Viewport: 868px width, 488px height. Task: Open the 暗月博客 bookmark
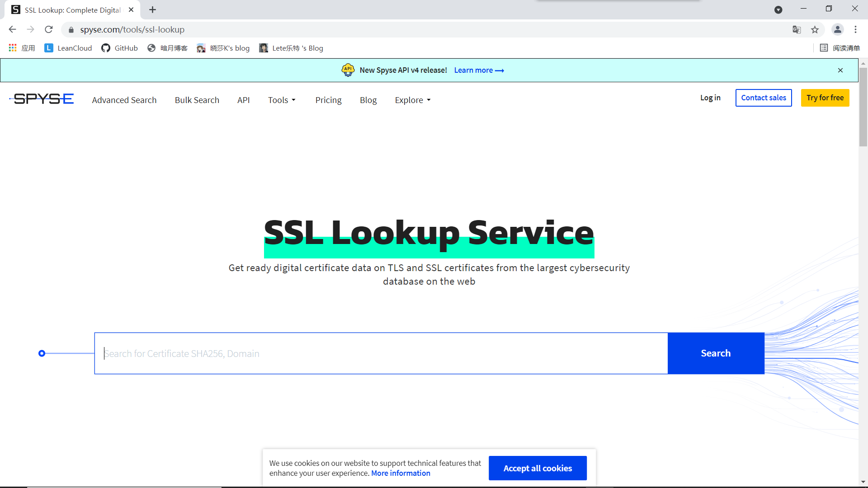(x=168, y=48)
